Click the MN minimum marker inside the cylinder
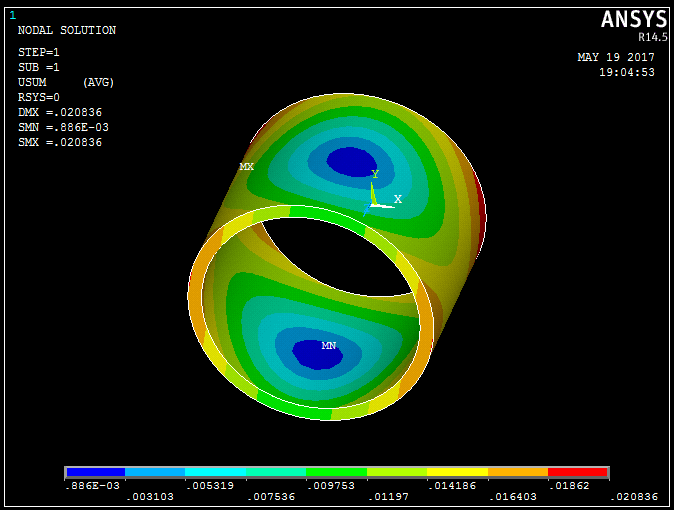The width and height of the screenshot is (674, 510). pyautogui.click(x=329, y=345)
